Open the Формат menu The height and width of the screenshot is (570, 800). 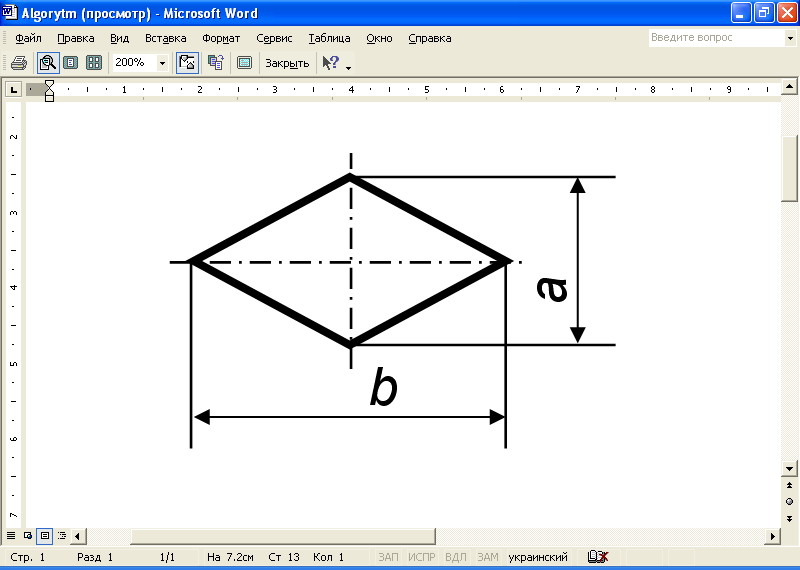point(221,38)
